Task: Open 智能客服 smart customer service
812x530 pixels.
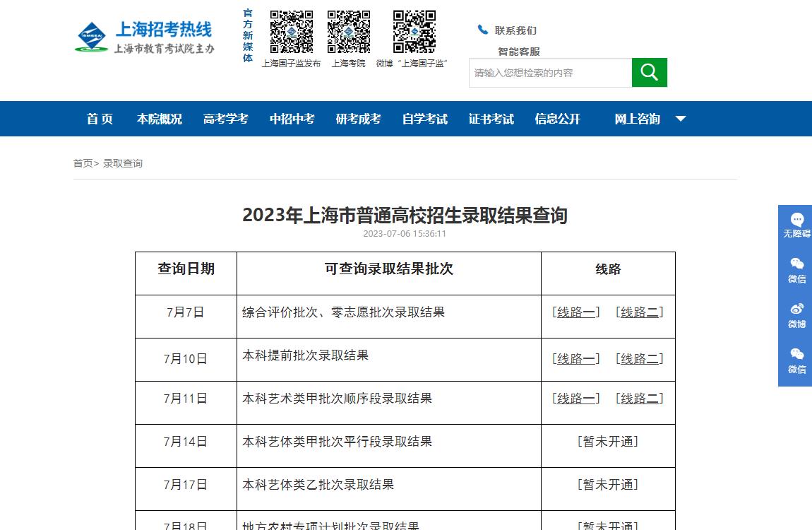Action: click(519, 52)
